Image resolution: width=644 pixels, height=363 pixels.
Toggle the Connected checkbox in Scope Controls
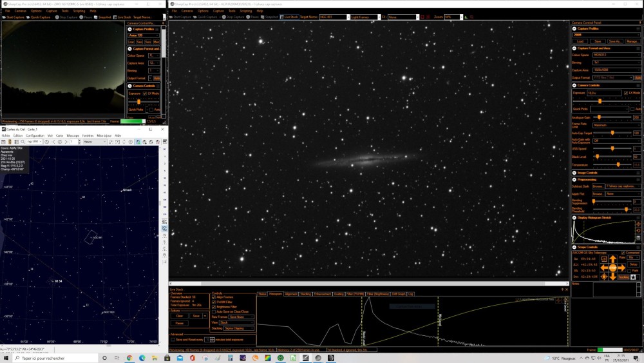point(623,253)
